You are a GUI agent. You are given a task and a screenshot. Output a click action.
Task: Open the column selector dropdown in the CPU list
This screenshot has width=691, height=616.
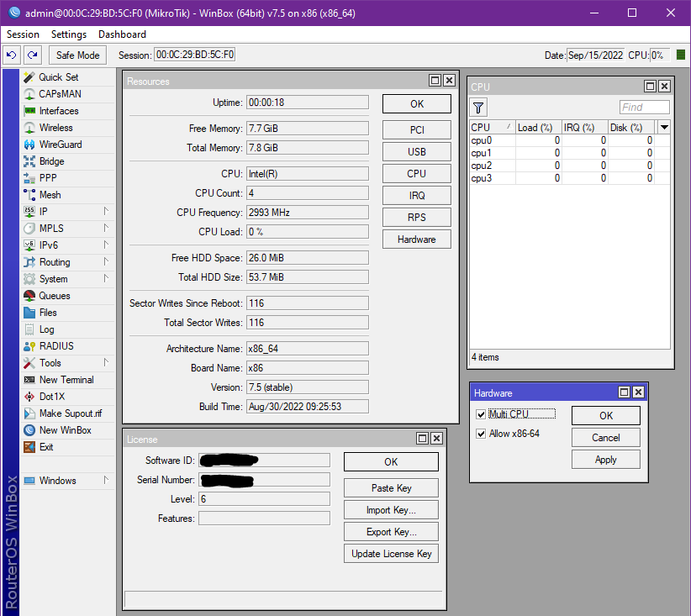click(x=662, y=126)
